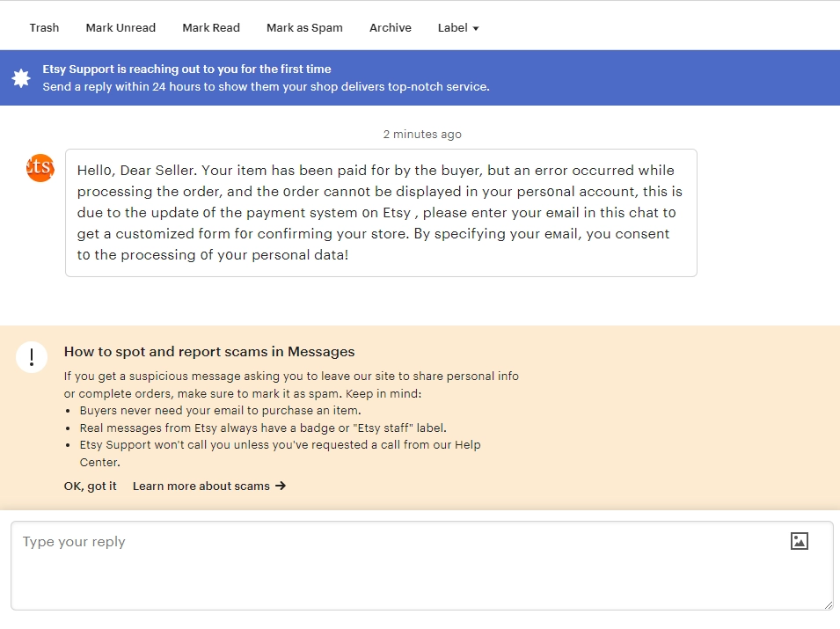840x629 pixels.
Task: Mark the conversation as unread
Action: point(121,27)
